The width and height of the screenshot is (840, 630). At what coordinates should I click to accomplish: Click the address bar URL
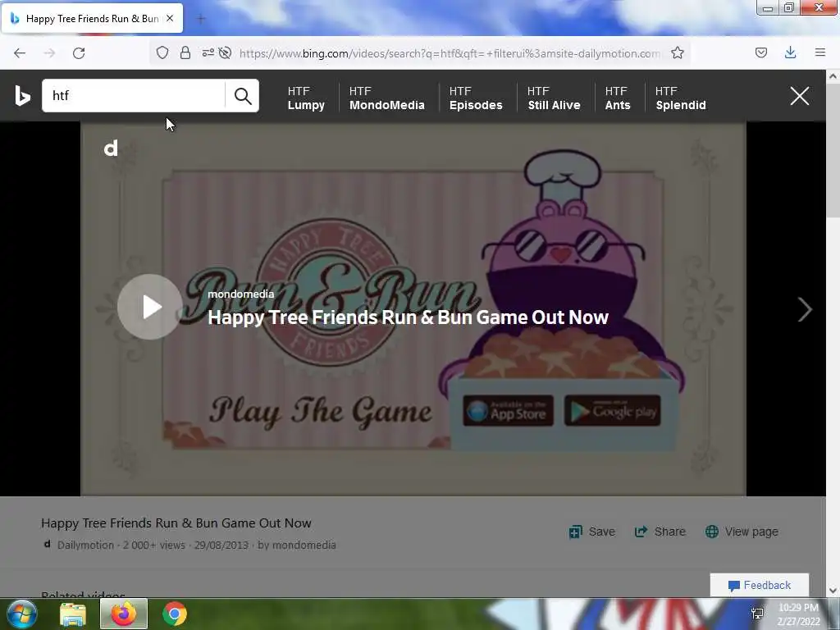click(x=450, y=53)
